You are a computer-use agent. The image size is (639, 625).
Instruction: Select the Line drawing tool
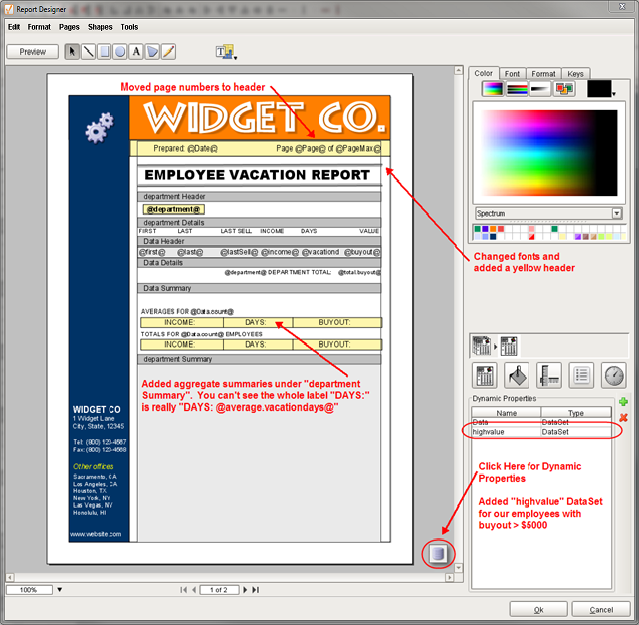coord(88,52)
